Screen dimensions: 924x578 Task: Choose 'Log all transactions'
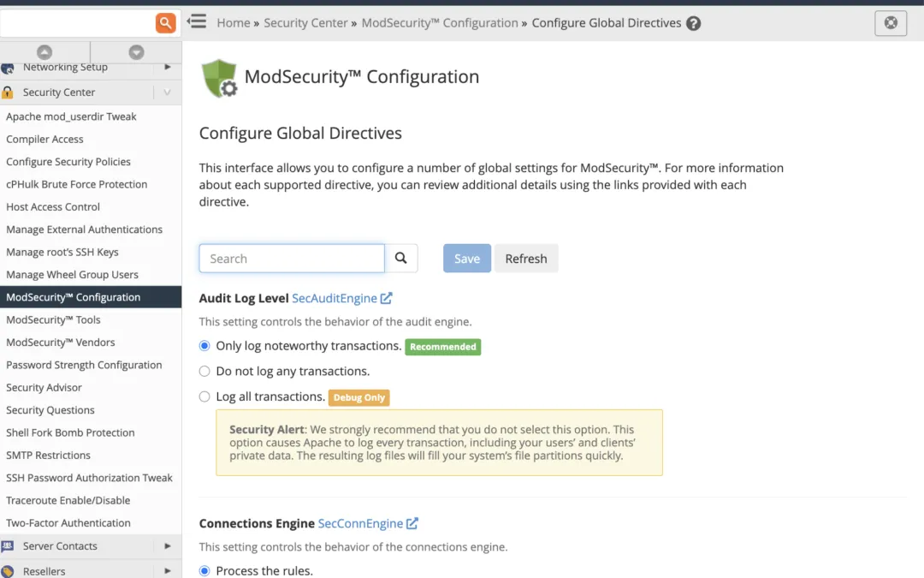[204, 396]
